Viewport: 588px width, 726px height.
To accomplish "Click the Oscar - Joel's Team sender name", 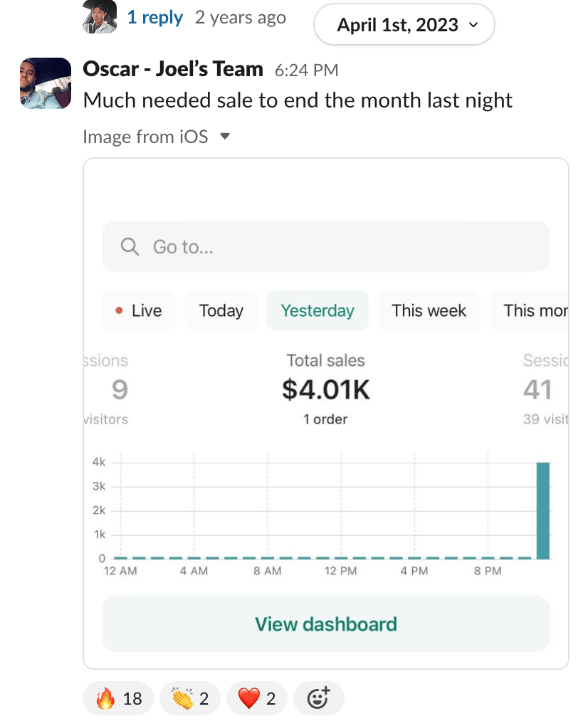I will click(x=173, y=70).
